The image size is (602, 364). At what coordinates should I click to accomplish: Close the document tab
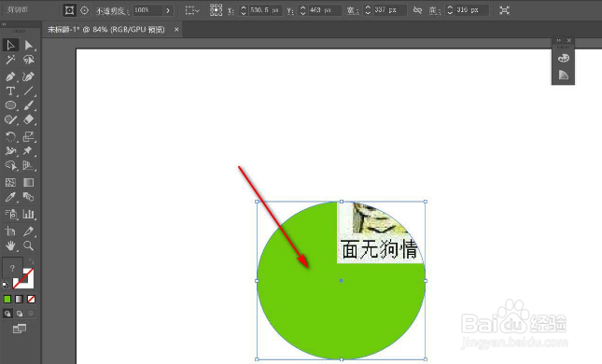coord(176,30)
